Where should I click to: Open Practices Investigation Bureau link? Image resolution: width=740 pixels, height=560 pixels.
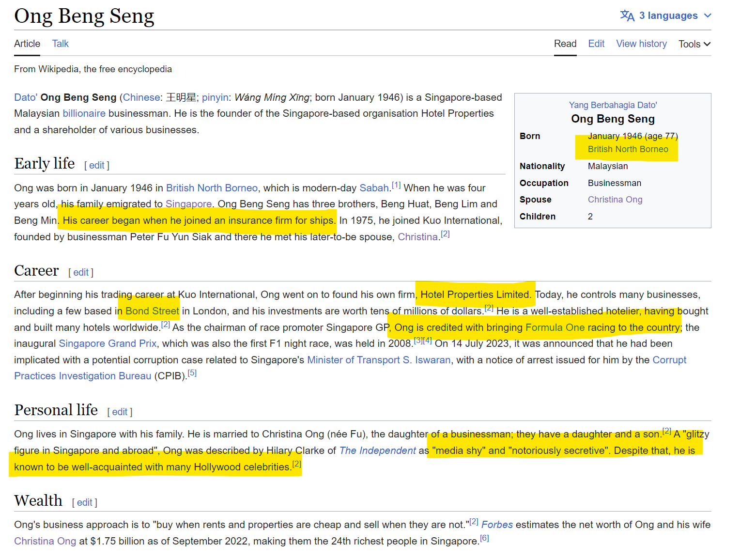pyautogui.click(x=83, y=376)
